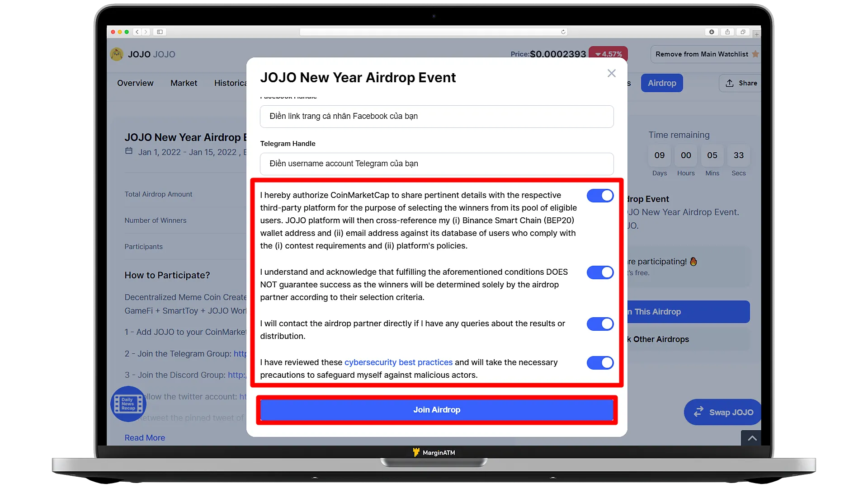The width and height of the screenshot is (868, 488).
Task: Click the Swap JOJO icon button
Action: click(x=698, y=413)
